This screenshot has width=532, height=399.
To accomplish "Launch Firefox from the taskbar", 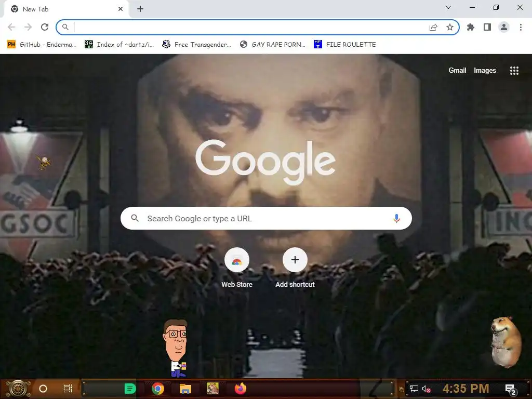I will [x=240, y=389].
